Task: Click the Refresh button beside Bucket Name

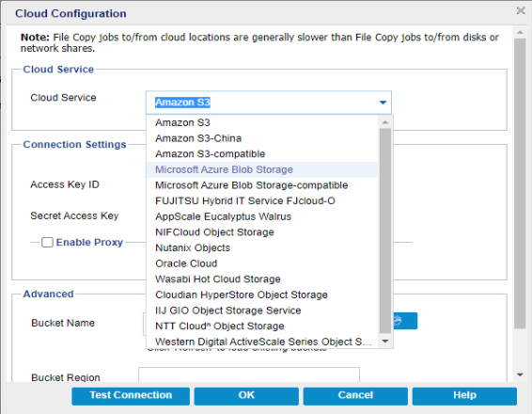Action: [x=405, y=321]
